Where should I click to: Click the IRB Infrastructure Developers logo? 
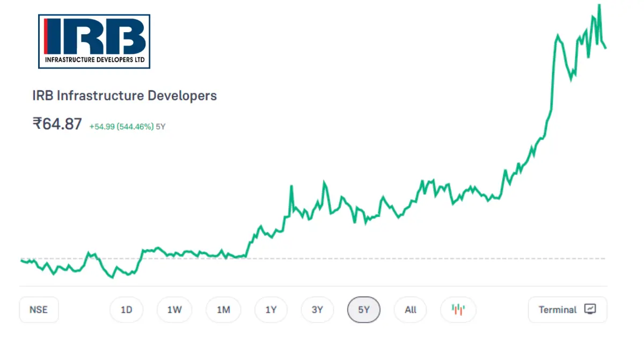click(94, 41)
